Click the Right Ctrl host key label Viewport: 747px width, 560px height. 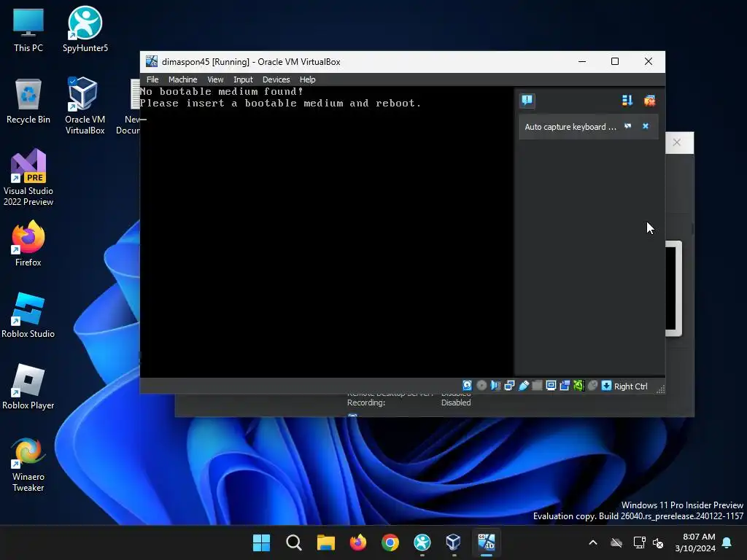tap(630, 386)
